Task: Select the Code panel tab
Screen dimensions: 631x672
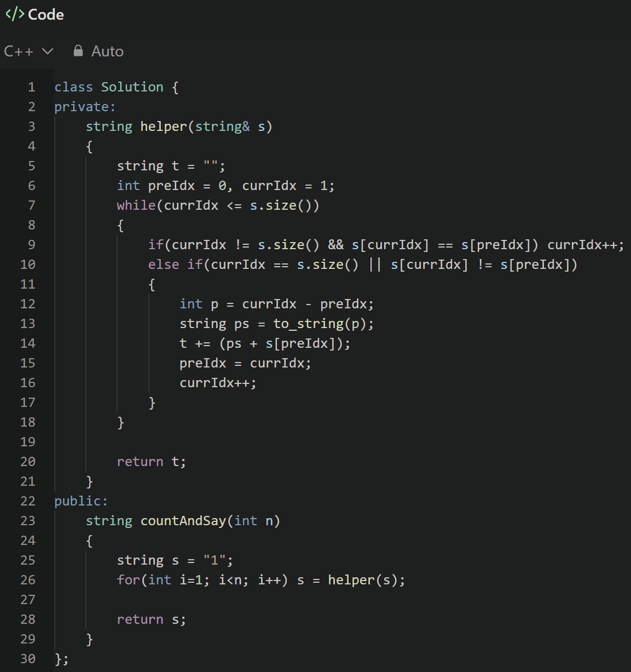Action: (x=34, y=14)
